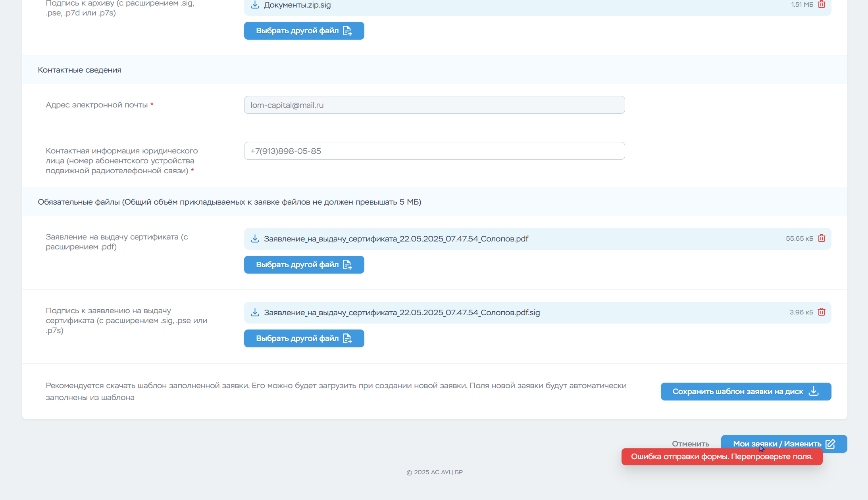868x500 pixels.
Task: Choose another file for application signature
Action: click(304, 338)
